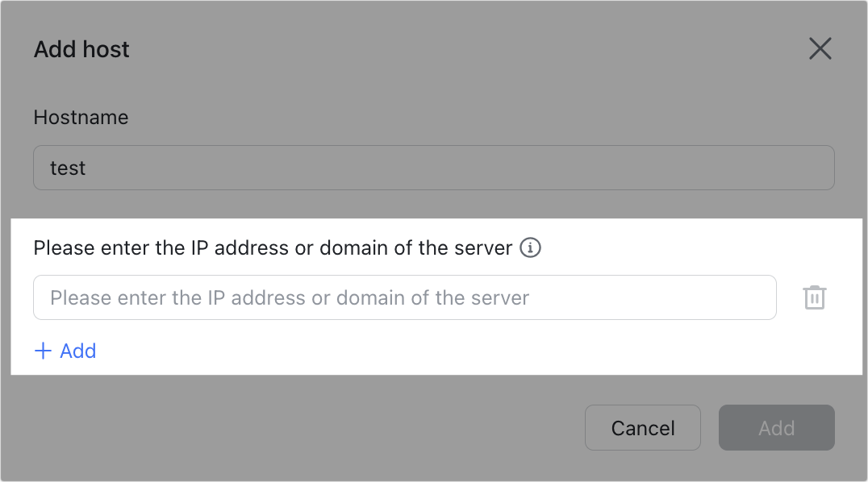Focus the Hostname input containing test
868x482 pixels.
click(x=433, y=168)
